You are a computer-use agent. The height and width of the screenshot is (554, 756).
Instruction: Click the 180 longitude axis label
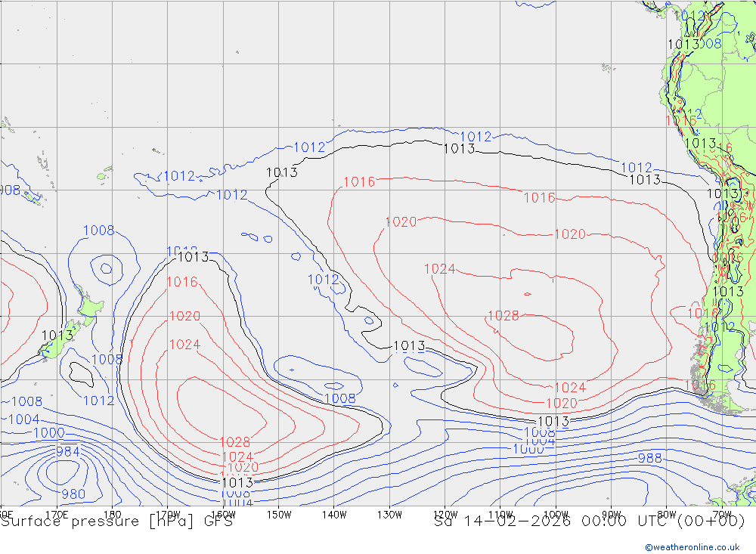113,515
